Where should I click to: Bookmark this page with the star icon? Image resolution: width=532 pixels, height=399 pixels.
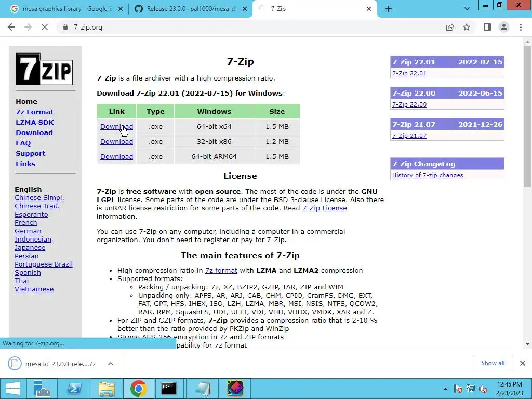coord(467,27)
